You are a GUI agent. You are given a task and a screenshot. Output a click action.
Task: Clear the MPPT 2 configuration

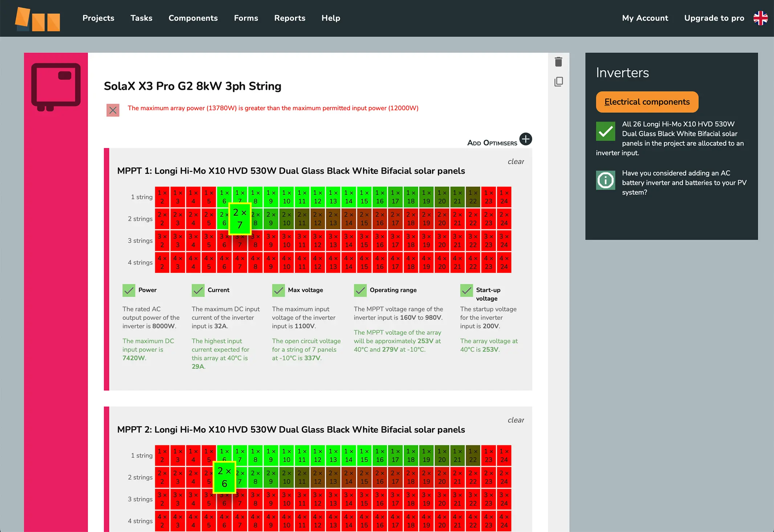516,420
